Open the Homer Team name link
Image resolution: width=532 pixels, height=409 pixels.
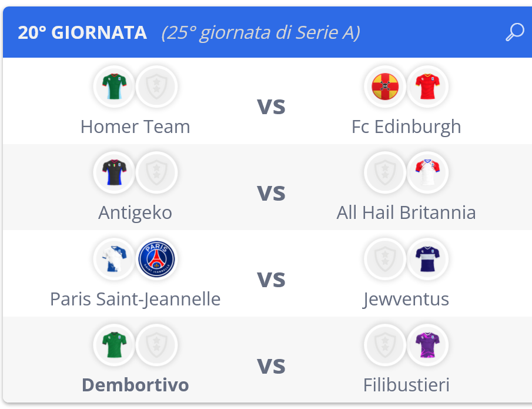(x=135, y=127)
